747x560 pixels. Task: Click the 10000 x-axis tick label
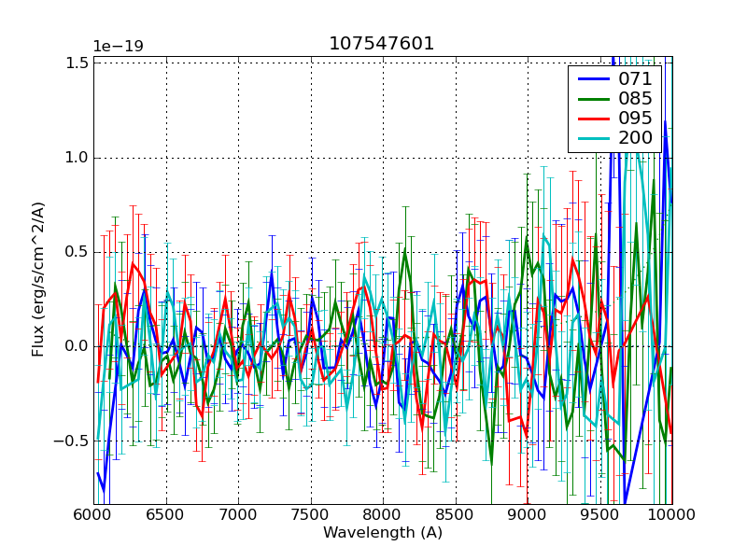pos(672,516)
